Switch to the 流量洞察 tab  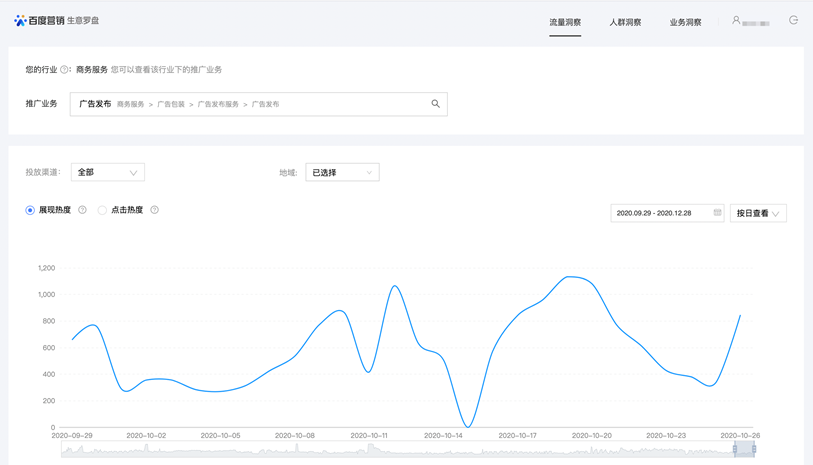(565, 22)
